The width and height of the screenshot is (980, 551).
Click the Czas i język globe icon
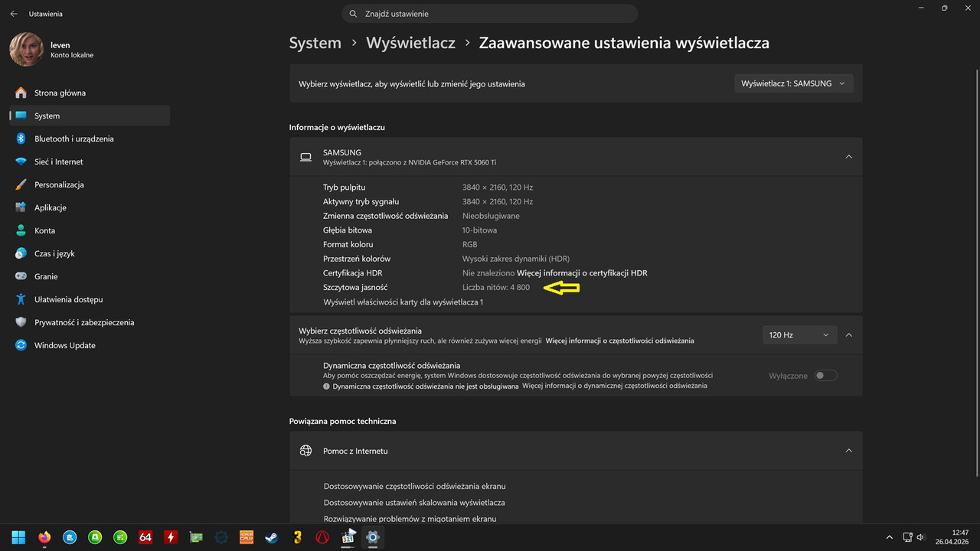(x=21, y=253)
